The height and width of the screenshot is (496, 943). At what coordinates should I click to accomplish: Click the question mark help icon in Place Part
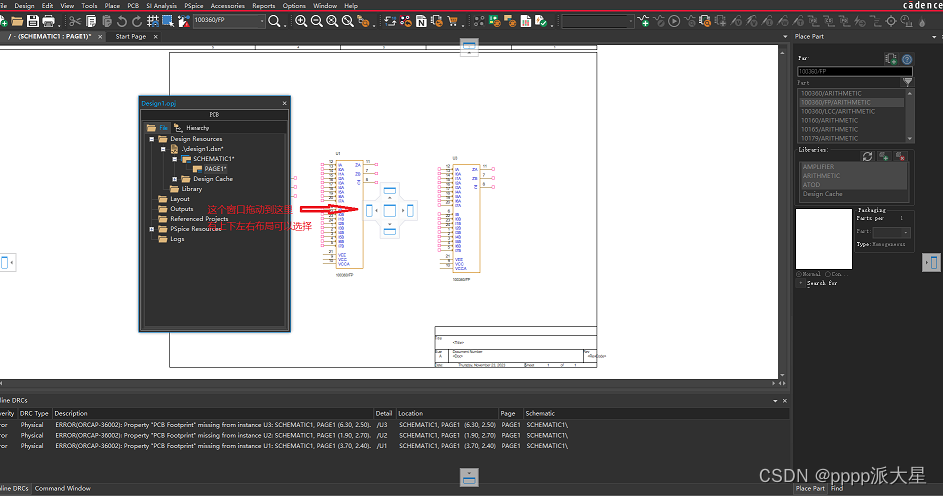pos(907,59)
